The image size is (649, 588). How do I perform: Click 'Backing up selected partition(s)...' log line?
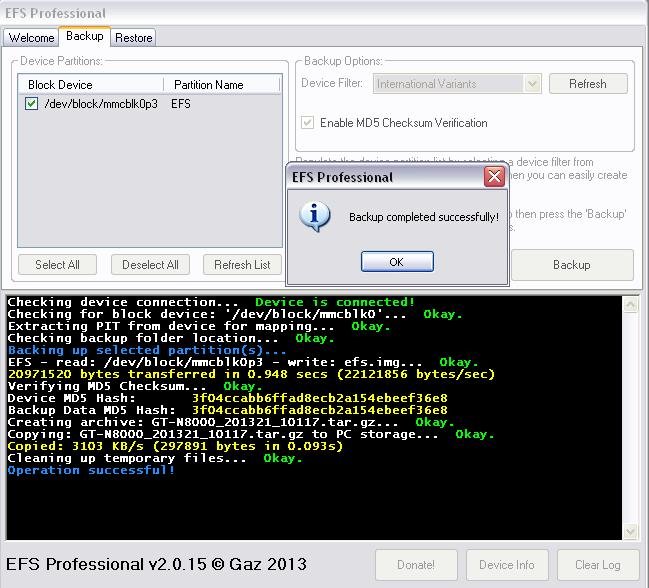click(147, 350)
